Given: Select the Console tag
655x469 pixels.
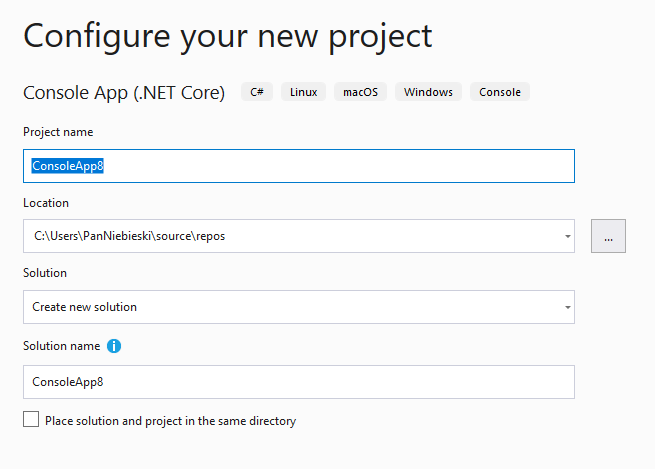Looking at the screenshot, I should coord(500,92).
